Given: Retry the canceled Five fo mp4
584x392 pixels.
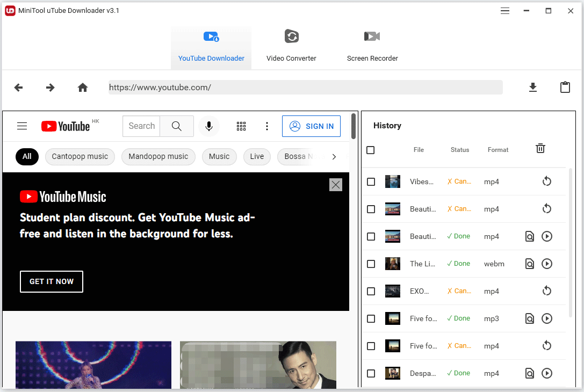Looking at the screenshot, I should (x=546, y=345).
